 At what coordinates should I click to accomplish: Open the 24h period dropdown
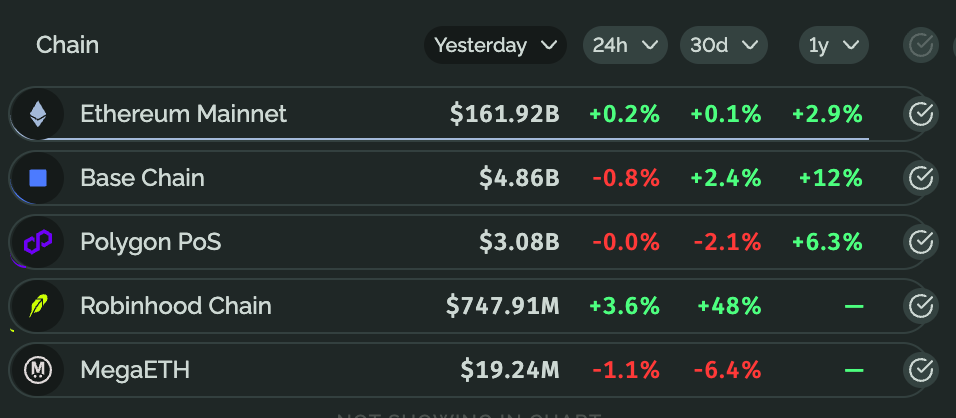625,45
